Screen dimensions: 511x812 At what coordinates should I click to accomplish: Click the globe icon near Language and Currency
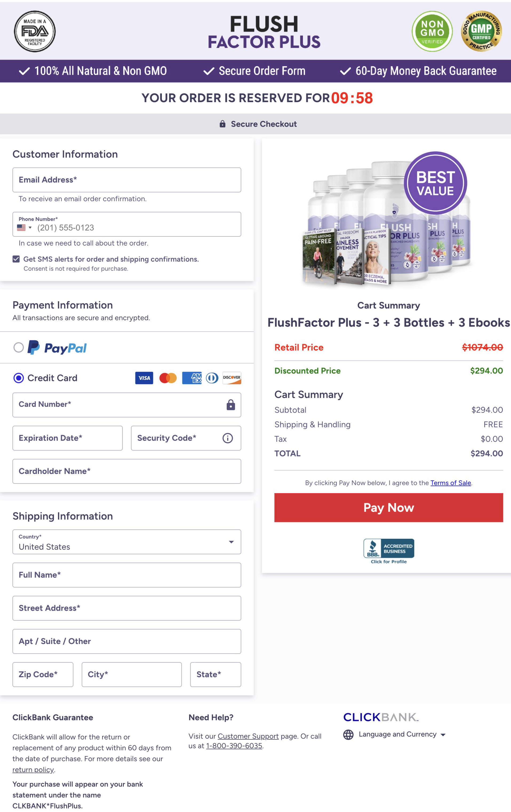point(348,734)
